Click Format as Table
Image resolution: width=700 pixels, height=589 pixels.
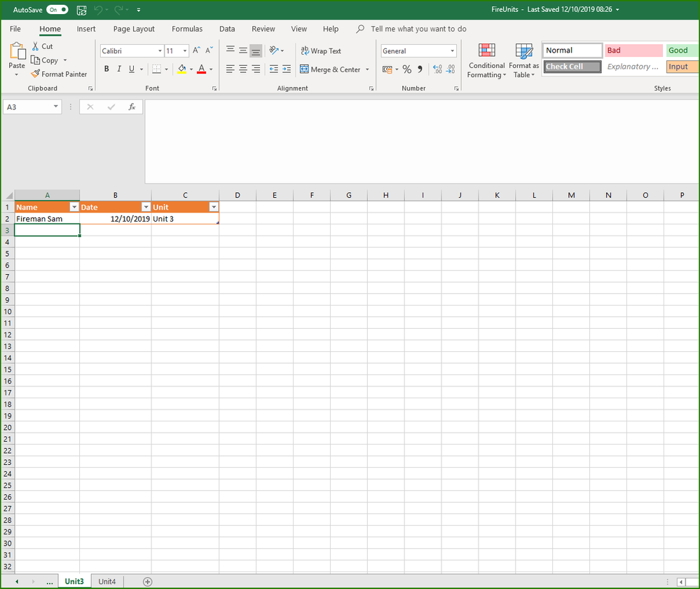point(524,61)
